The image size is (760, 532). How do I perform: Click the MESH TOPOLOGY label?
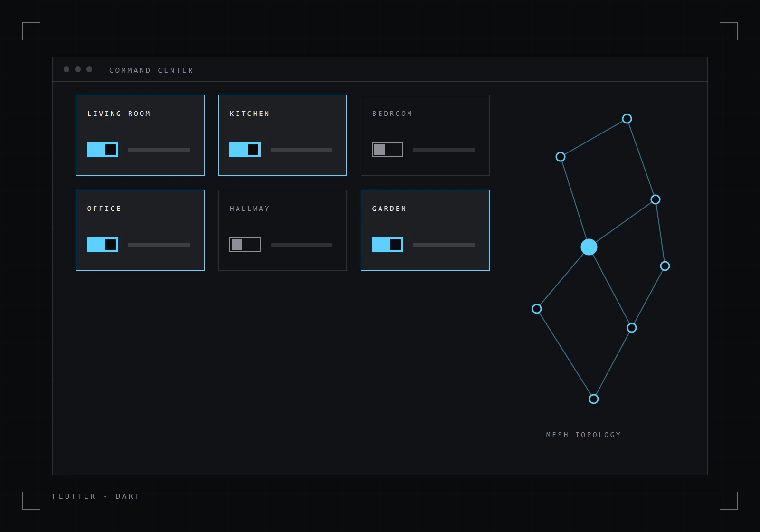[x=584, y=435]
